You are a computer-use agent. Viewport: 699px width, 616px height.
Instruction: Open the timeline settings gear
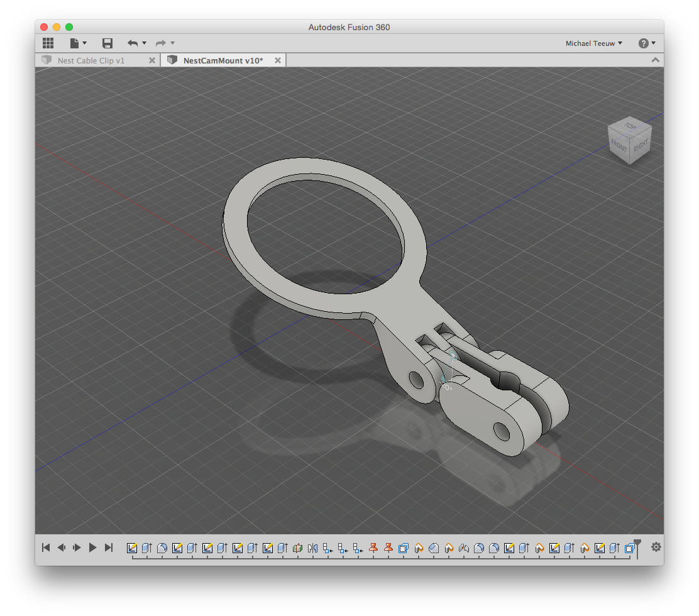[x=656, y=547]
